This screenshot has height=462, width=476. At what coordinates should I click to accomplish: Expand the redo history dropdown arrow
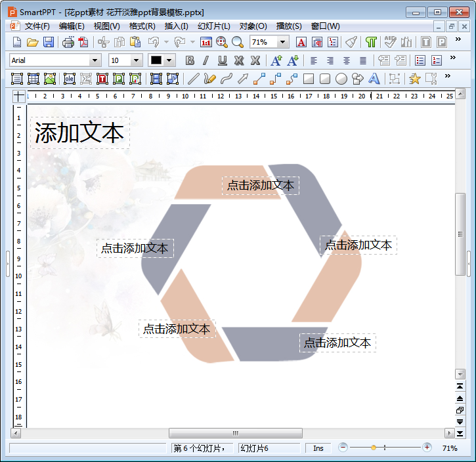[192, 42]
